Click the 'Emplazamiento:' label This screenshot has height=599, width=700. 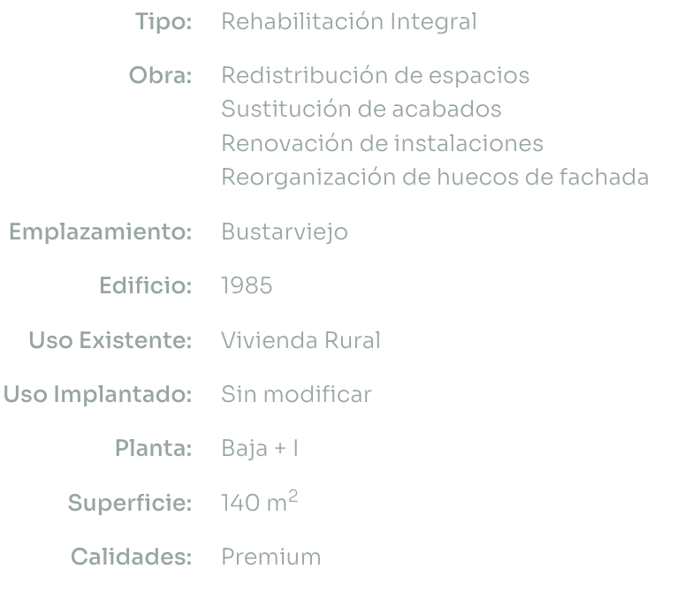point(100,232)
